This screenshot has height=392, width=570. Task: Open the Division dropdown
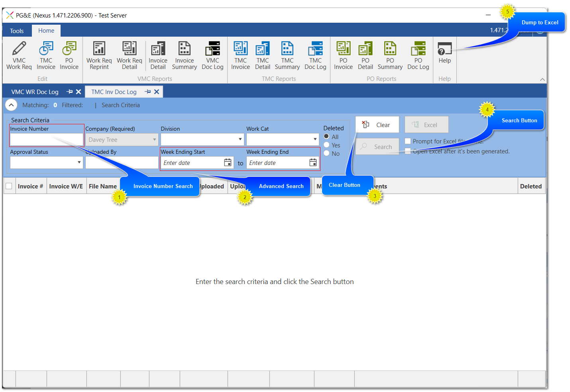240,139
